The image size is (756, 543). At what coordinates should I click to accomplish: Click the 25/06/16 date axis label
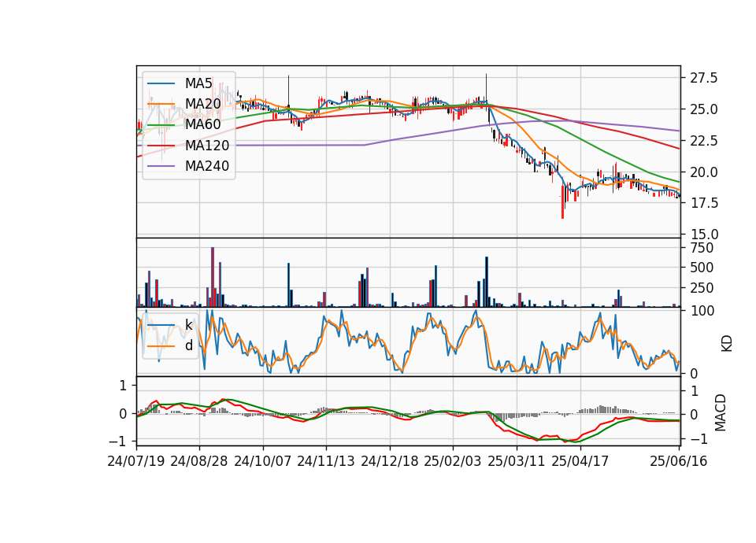pyautogui.click(x=679, y=461)
